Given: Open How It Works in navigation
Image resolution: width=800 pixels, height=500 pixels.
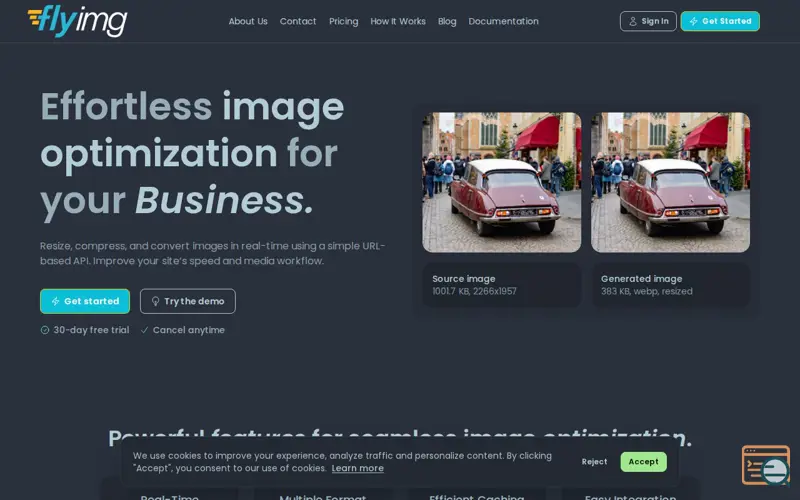Looking at the screenshot, I should 398,21.
